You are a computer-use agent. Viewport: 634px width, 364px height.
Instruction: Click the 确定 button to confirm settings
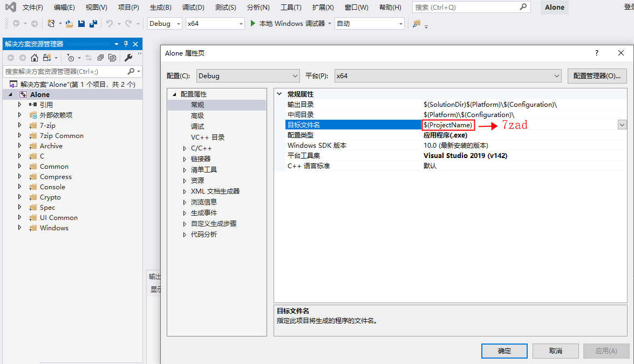click(503, 351)
